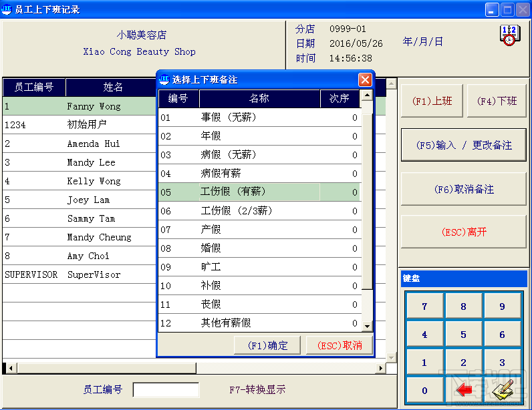
Task: Tap keypad number 7
Action: [425, 306]
